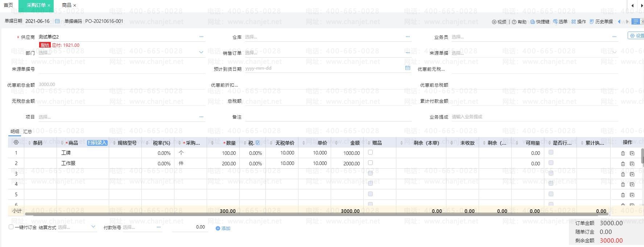Click the 添加 link
This screenshot has height=247, width=644.
coord(223,228)
